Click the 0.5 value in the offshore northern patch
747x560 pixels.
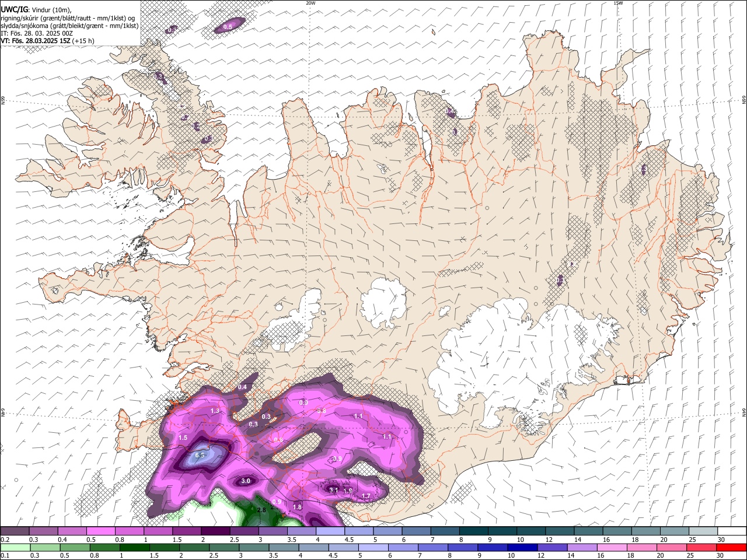(x=228, y=27)
